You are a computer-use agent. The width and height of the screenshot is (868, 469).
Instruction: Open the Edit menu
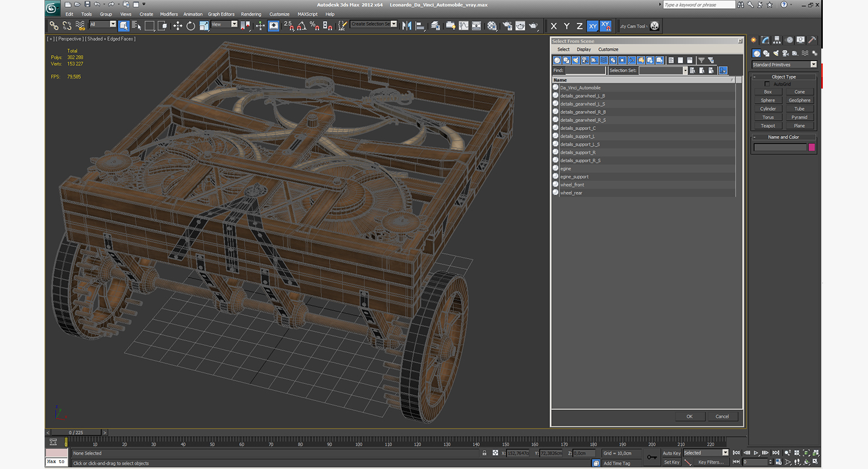(x=69, y=14)
